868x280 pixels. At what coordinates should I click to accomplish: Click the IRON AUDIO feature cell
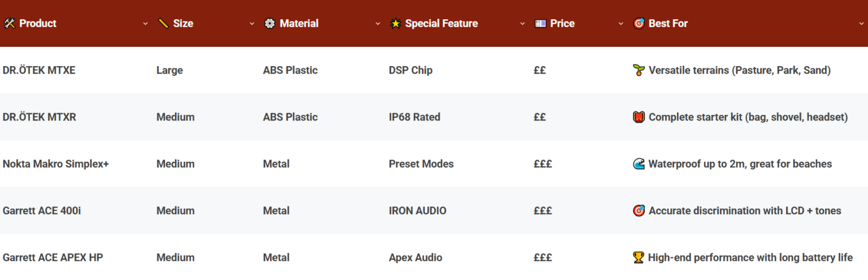(x=418, y=211)
